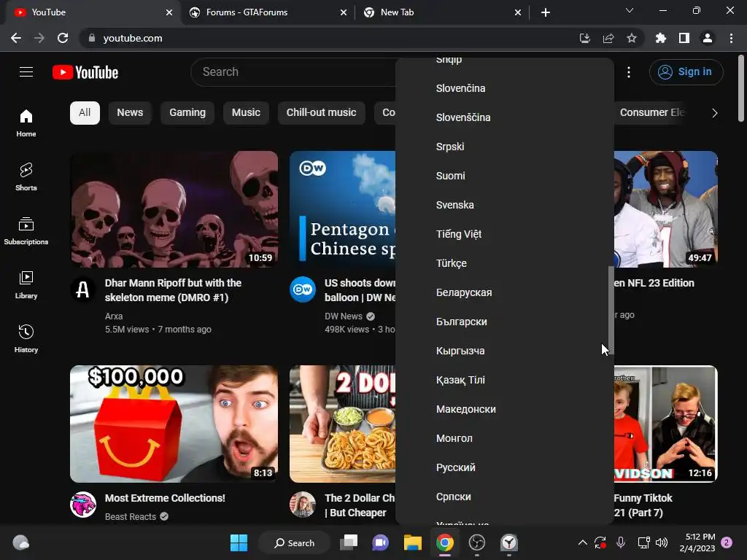Image resolution: width=747 pixels, height=560 pixels.
Task: Open History in the sidebar
Action: click(x=26, y=338)
